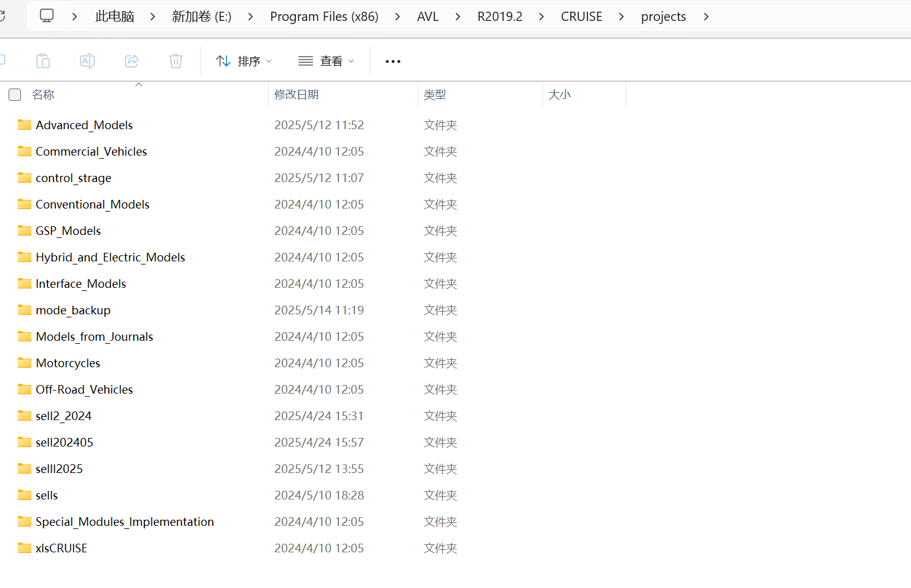
Task: Select the Models_from_Journals folder icon
Action: coord(25,336)
